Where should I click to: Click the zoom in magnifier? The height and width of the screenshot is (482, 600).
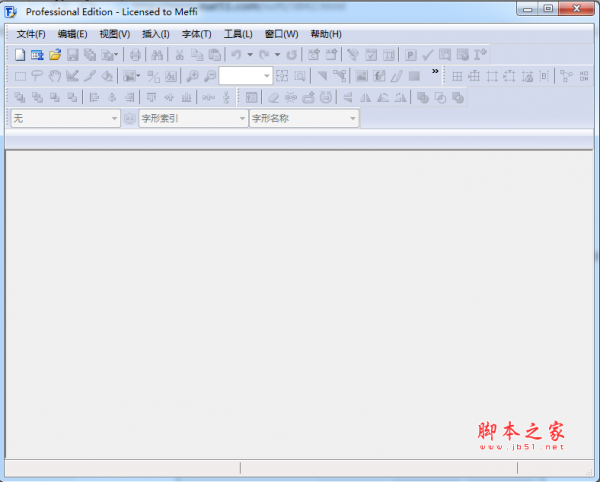(x=192, y=76)
